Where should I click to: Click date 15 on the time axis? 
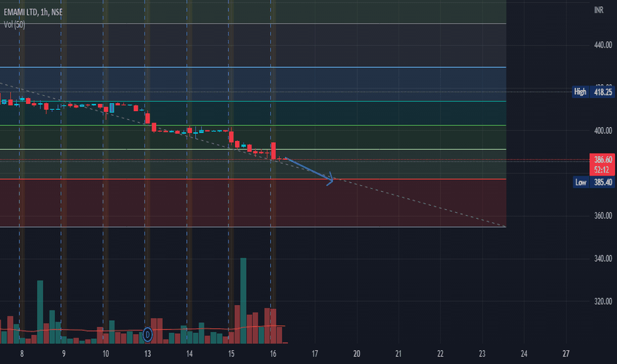point(232,354)
